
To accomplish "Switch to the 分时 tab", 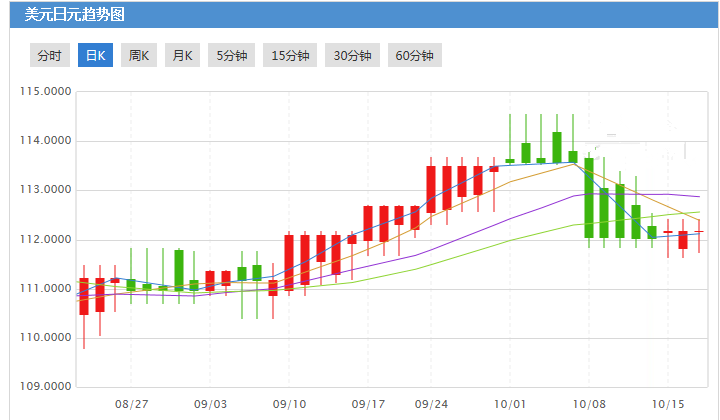I will [49, 56].
